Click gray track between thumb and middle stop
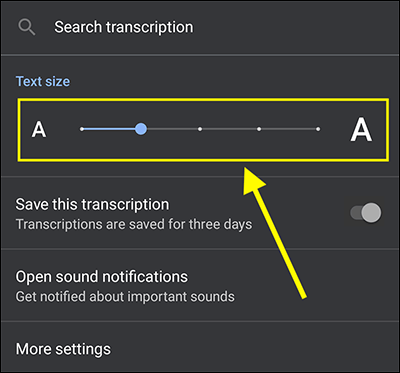Image resolution: width=400 pixels, height=373 pixels. click(x=172, y=129)
